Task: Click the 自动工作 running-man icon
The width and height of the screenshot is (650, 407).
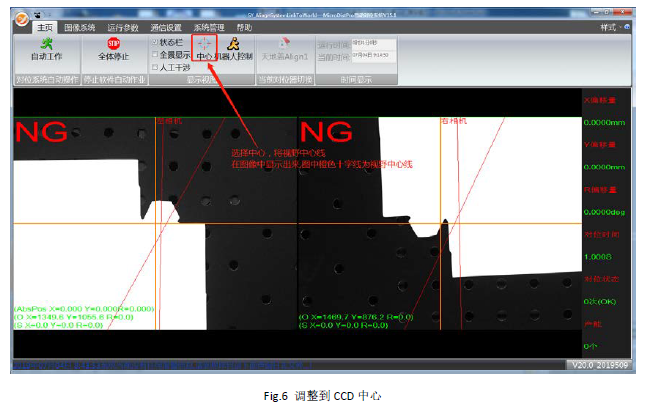Action: pyautogui.click(x=46, y=44)
